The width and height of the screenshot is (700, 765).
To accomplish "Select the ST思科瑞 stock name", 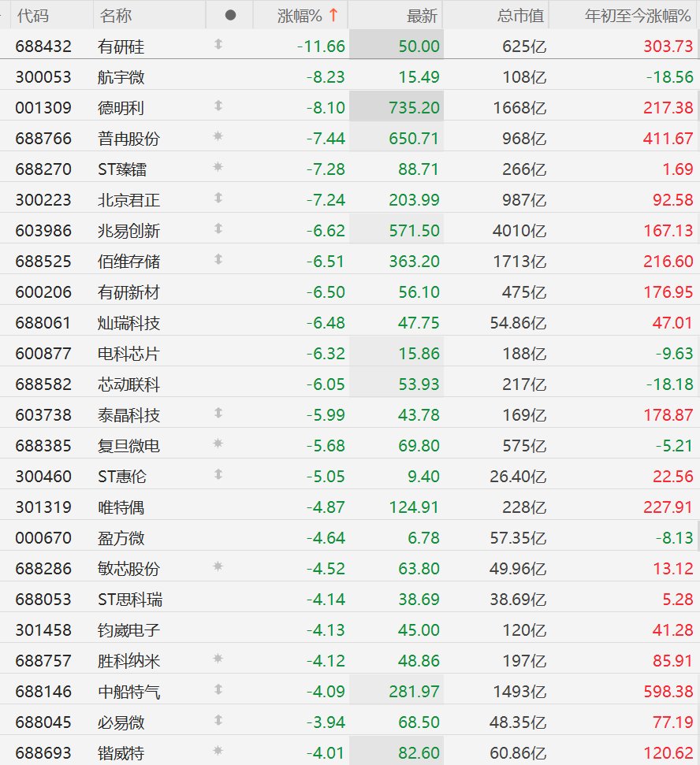I will tap(130, 600).
